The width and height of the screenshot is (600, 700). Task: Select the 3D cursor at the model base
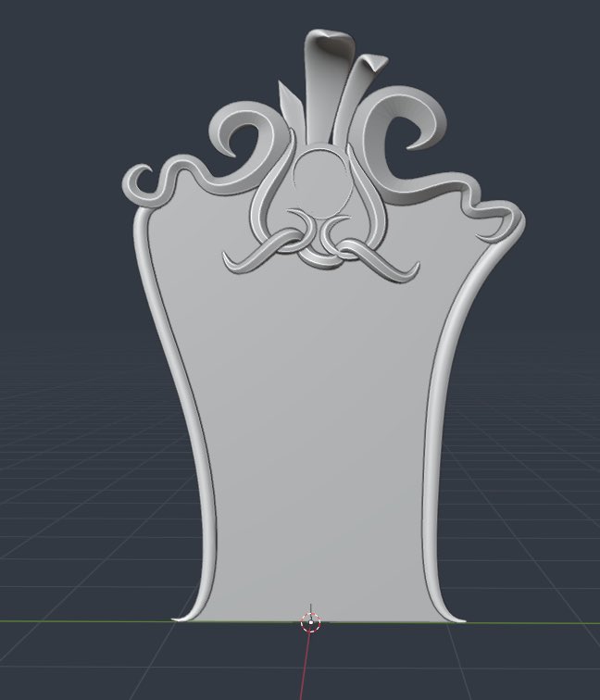(x=311, y=622)
